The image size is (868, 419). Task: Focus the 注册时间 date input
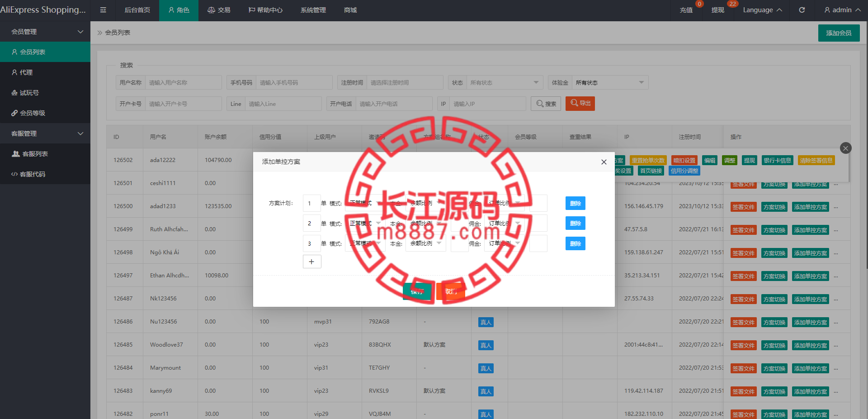[405, 82]
